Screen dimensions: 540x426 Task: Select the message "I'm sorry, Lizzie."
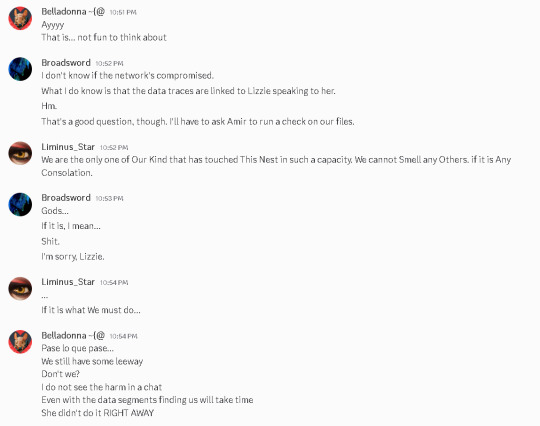(x=73, y=257)
